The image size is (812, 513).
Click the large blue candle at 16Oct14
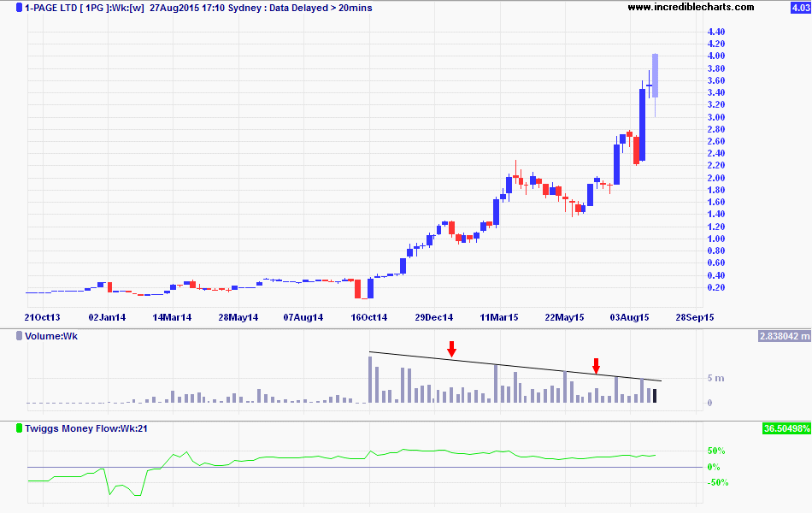370,289
